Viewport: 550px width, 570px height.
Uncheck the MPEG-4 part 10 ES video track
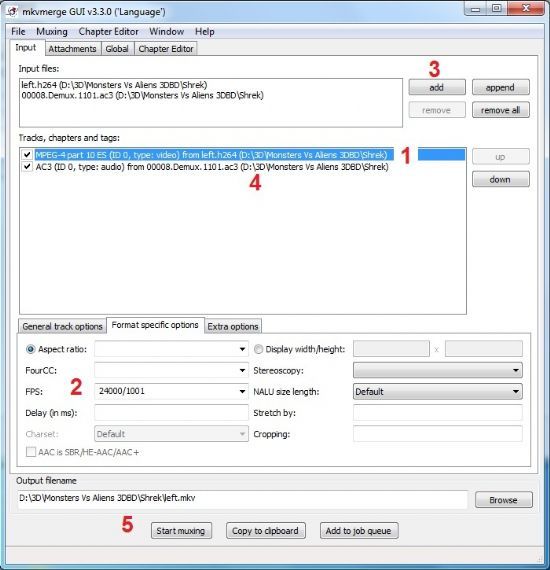pos(27,154)
